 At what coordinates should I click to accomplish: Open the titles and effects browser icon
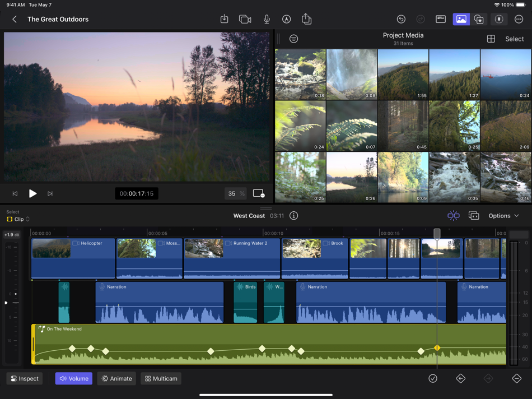(x=479, y=19)
